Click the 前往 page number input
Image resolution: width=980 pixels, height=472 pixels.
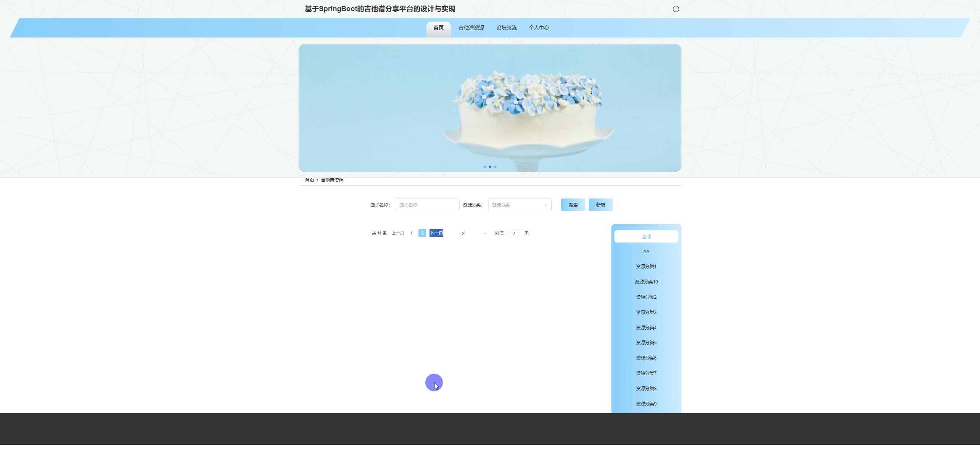[513, 233]
